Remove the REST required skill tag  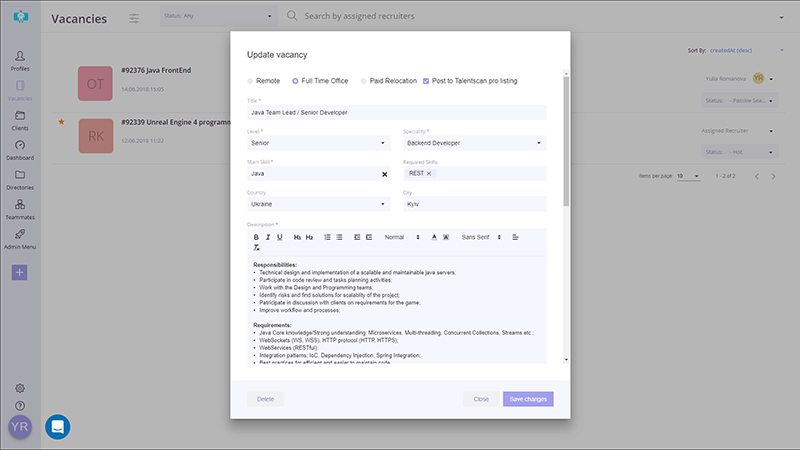click(429, 174)
